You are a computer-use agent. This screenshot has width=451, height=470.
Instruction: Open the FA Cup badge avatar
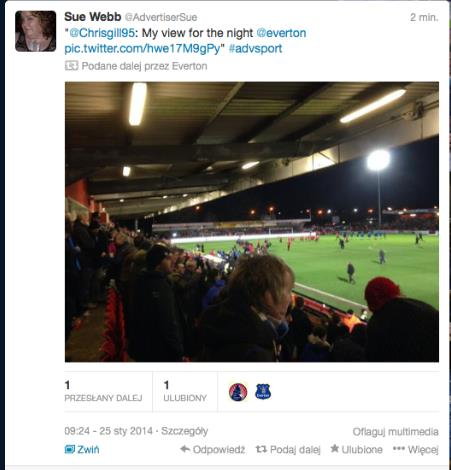click(x=238, y=392)
